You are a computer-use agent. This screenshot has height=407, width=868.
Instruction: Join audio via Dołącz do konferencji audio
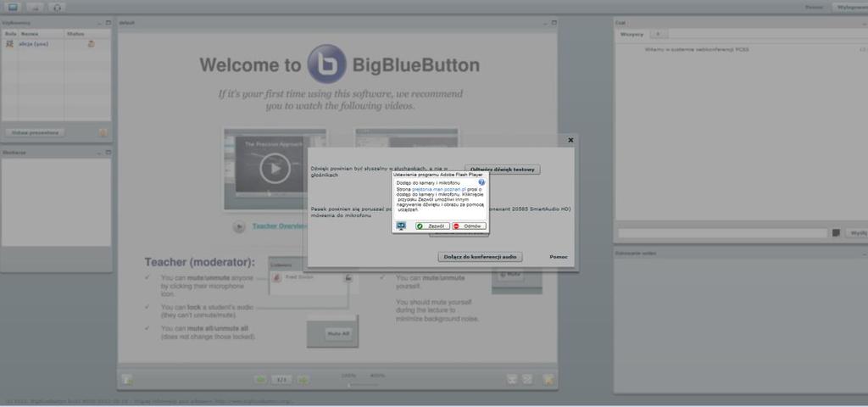click(480, 257)
